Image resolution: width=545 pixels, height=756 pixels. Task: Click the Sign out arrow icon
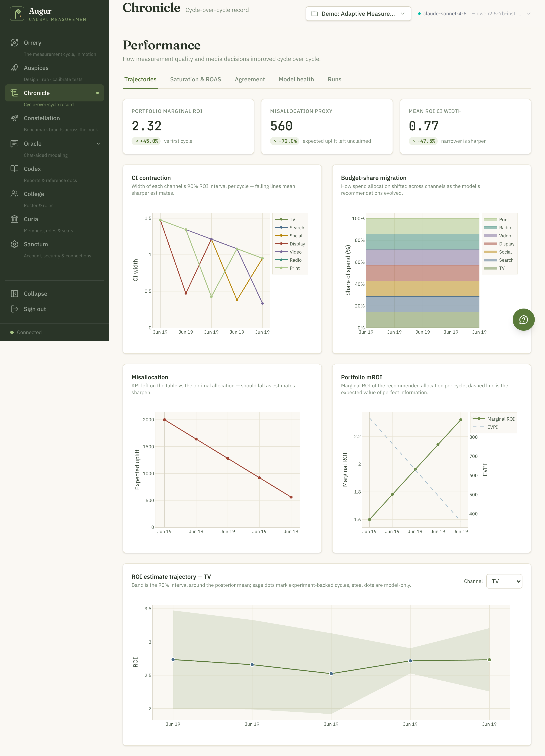(14, 309)
